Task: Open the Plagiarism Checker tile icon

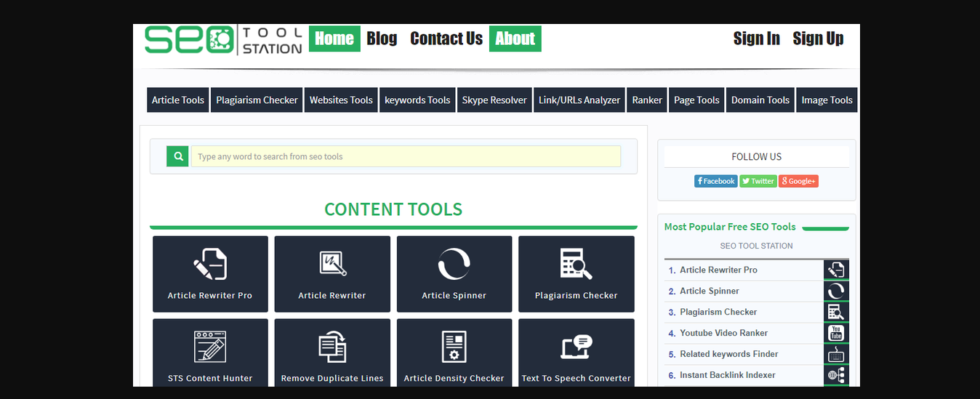Action: pos(576,264)
